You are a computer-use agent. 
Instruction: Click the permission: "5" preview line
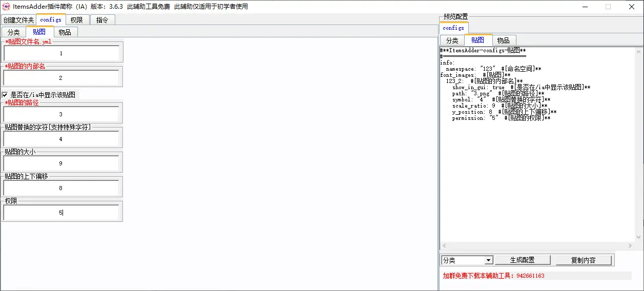pos(501,118)
